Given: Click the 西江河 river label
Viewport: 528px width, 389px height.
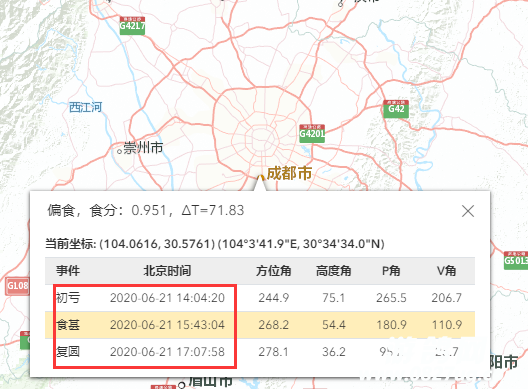Looking at the screenshot, I should coord(85,107).
